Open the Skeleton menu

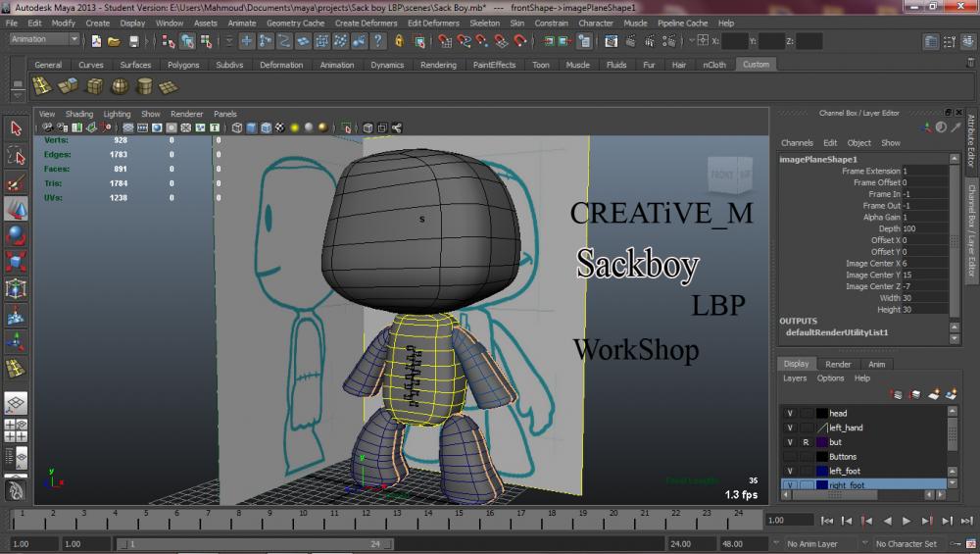[484, 24]
